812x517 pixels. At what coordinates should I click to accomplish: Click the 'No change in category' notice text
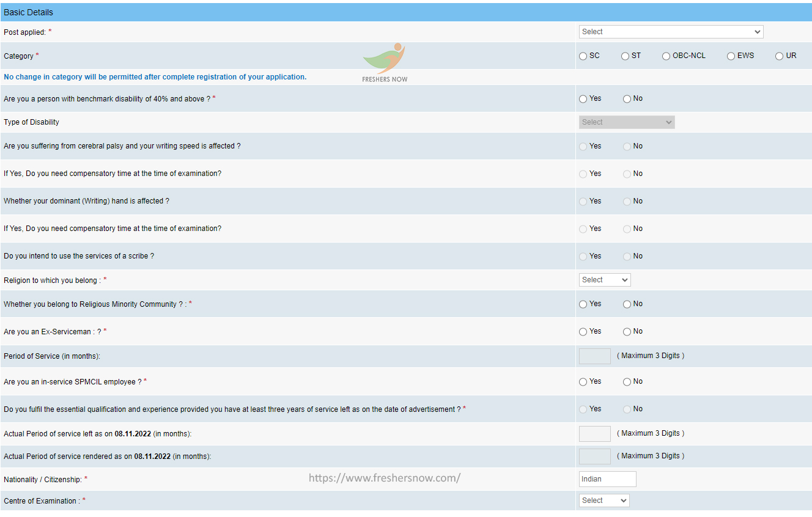click(155, 77)
